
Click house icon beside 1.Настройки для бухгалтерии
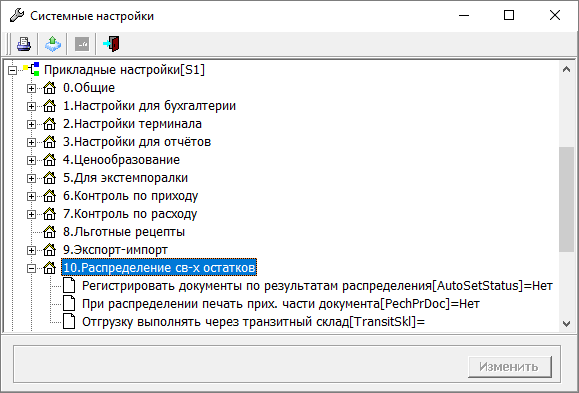pyautogui.click(x=49, y=106)
